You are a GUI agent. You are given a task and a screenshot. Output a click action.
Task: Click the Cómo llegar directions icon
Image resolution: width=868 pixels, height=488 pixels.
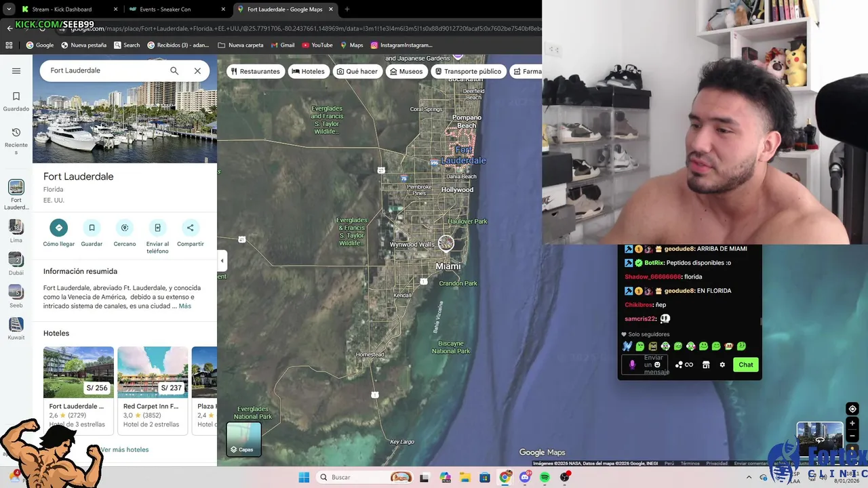(59, 228)
